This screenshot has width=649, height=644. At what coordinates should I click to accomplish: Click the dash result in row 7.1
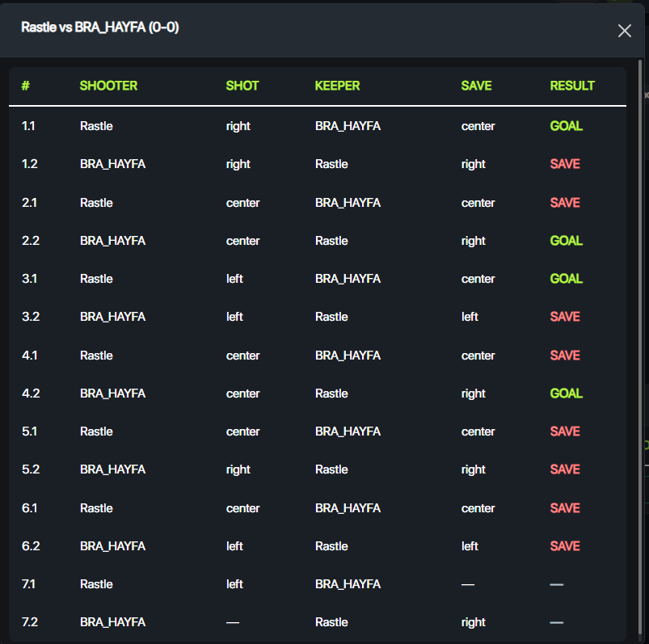[556, 584]
